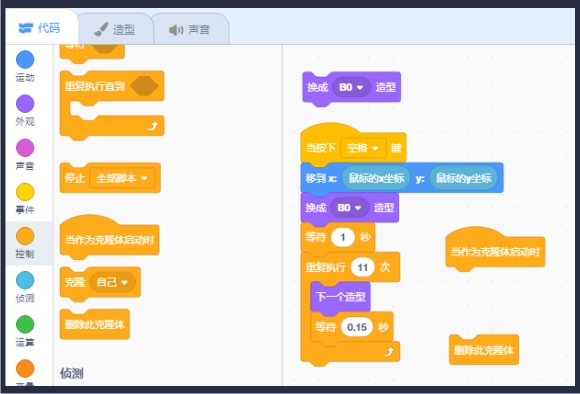Click the 1 seconds field in 等待 block

tap(343, 237)
